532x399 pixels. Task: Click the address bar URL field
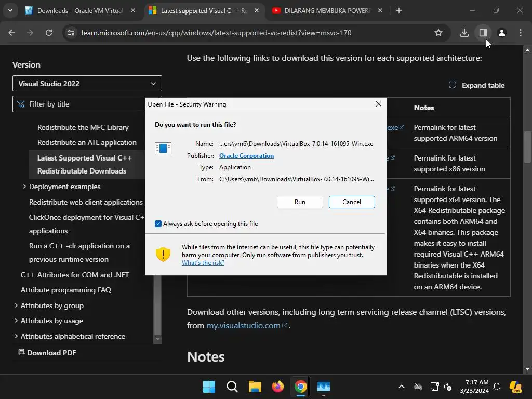pyautogui.click(x=216, y=33)
